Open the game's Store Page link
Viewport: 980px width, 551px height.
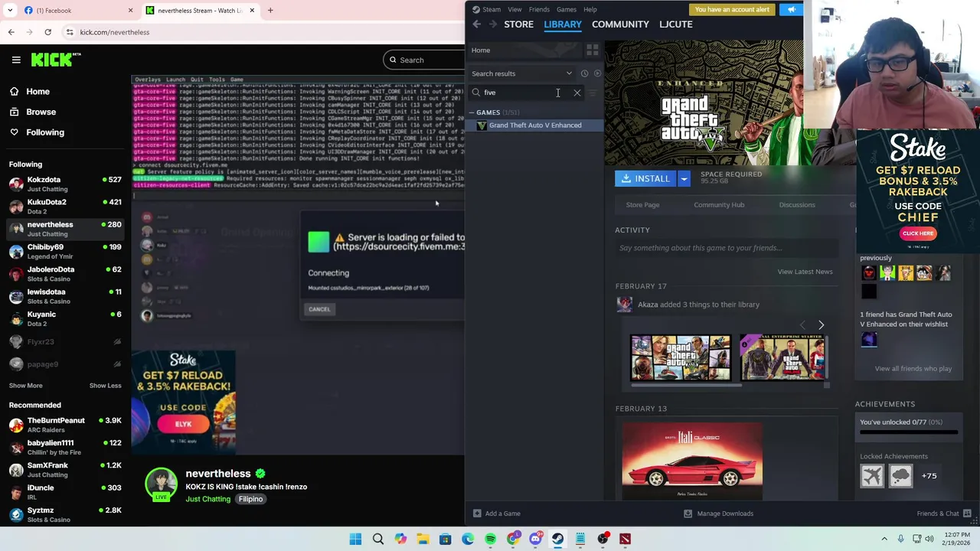pos(642,205)
